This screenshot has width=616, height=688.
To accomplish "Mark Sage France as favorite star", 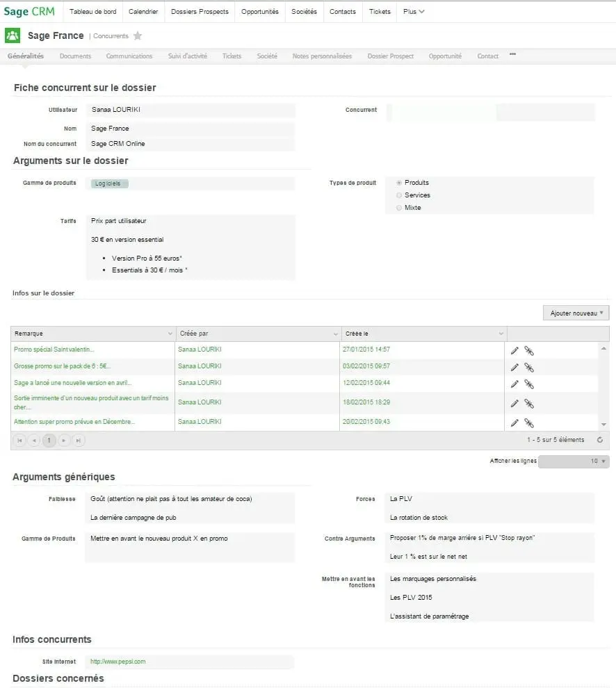I will coord(138,35).
